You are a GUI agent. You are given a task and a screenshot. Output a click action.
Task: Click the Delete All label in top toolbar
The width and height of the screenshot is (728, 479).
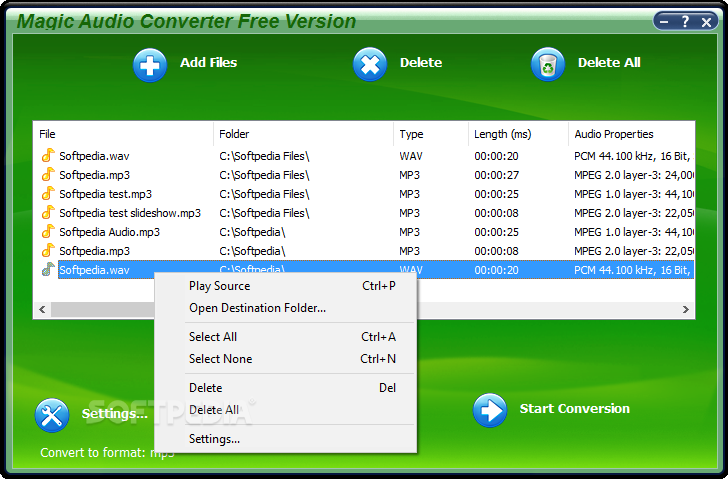(609, 63)
